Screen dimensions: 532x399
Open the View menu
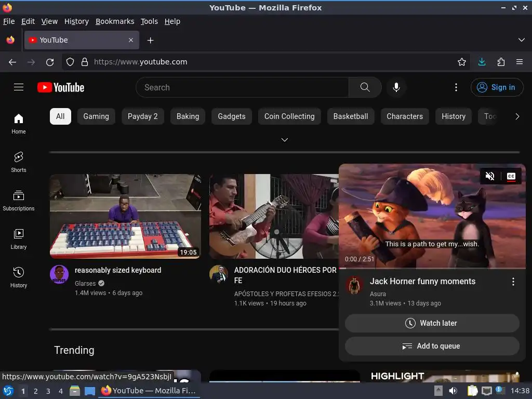coord(49,21)
